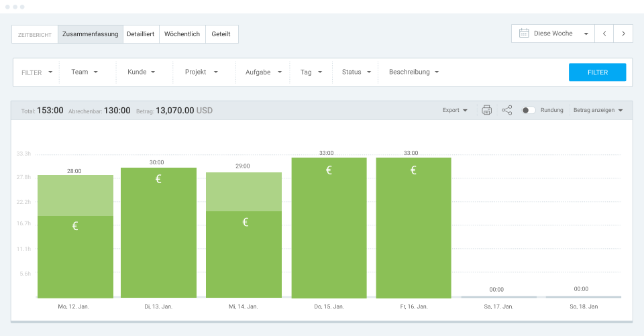Toggle the Rundung switch

(529, 110)
